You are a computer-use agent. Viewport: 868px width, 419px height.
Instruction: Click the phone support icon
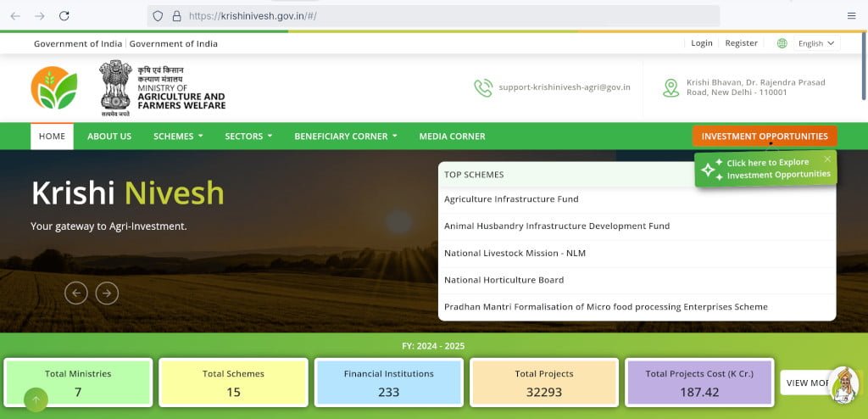[482, 87]
